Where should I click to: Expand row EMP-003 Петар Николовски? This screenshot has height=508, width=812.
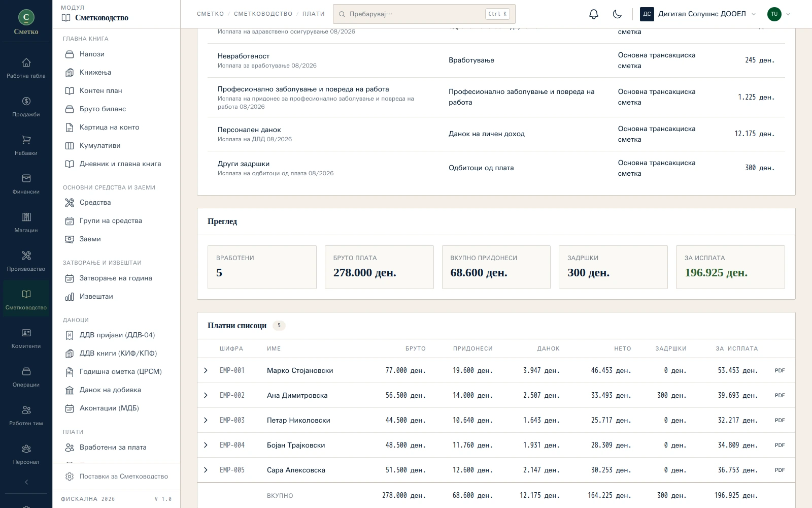(x=206, y=420)
